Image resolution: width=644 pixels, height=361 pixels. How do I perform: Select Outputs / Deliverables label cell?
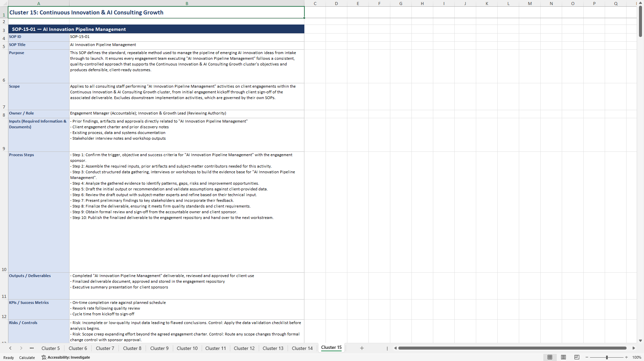[x=39, y=286]
